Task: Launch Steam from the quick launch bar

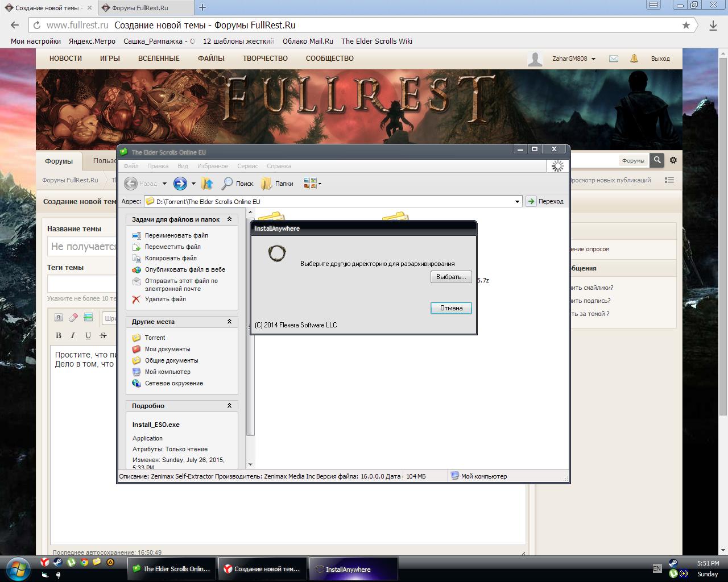Action: point(58,562)
